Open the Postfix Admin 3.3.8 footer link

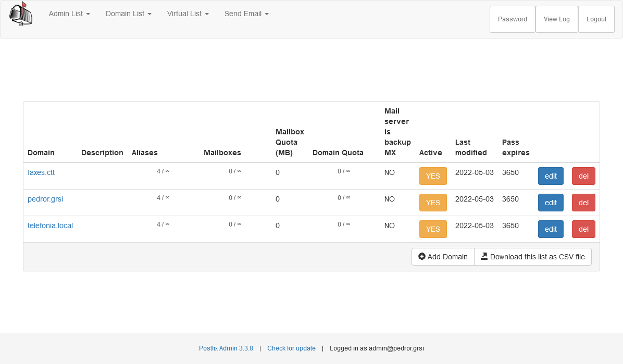tap(226, 348)
